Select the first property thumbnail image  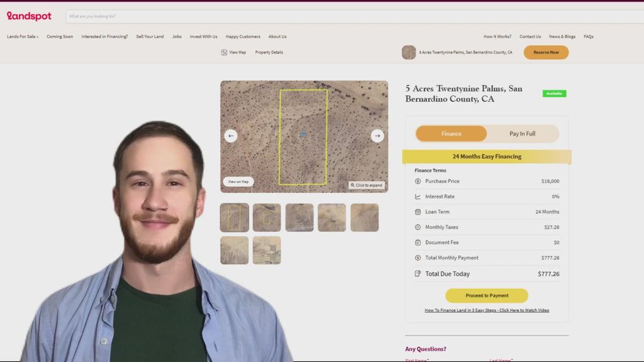pyautogui.click(x=235, y=217)
